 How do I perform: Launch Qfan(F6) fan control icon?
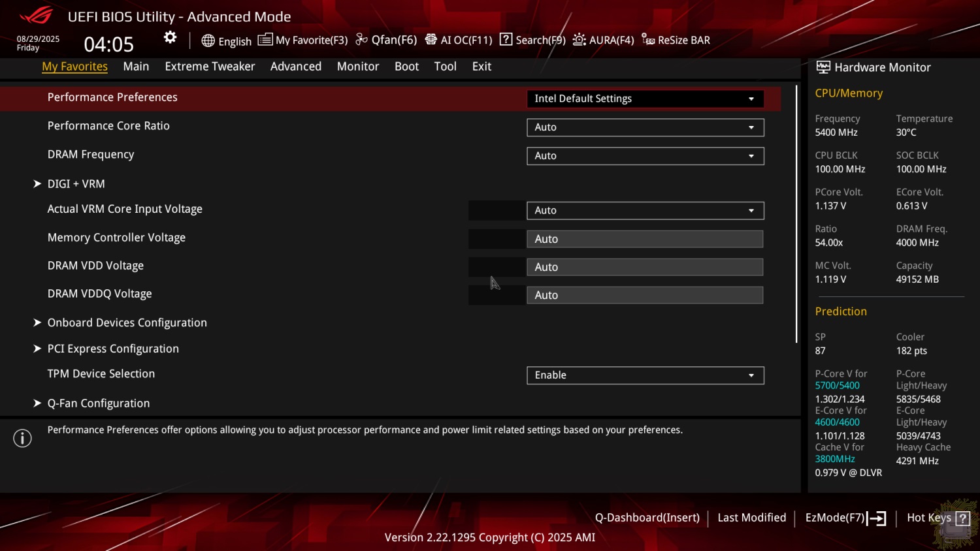point(361,40)
